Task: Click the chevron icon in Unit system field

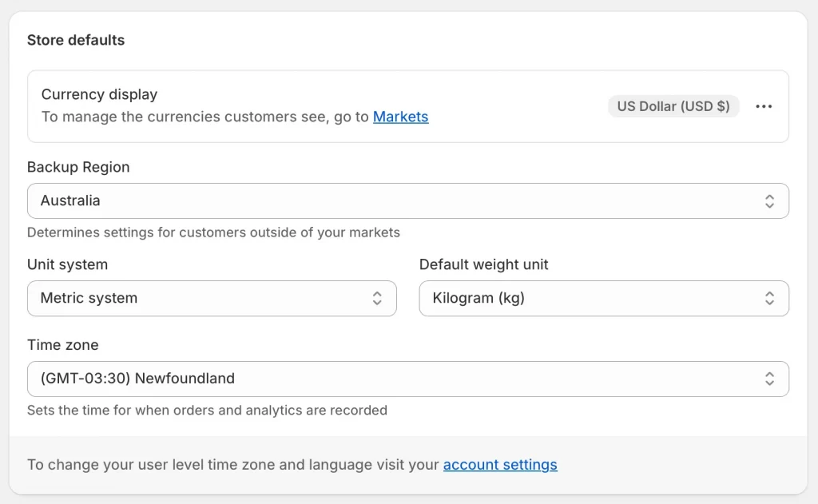Action: [377, 299]
